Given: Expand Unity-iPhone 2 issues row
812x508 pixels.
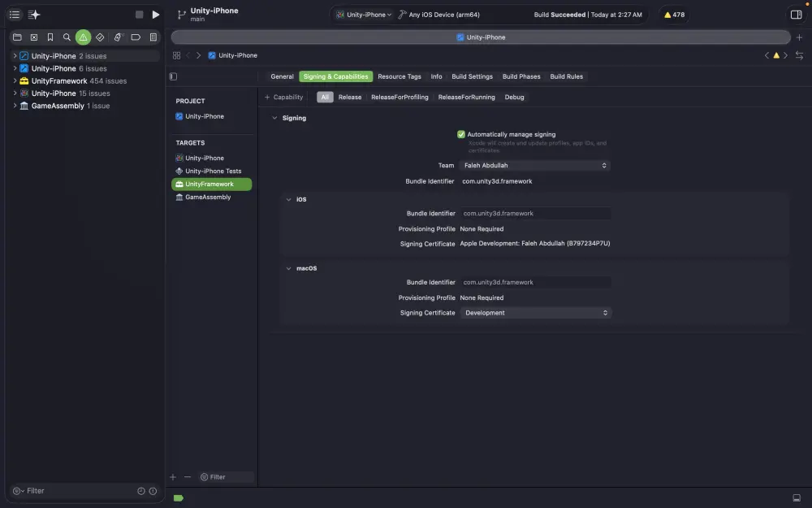Looking at the screenshot, I should click(15, 56).
